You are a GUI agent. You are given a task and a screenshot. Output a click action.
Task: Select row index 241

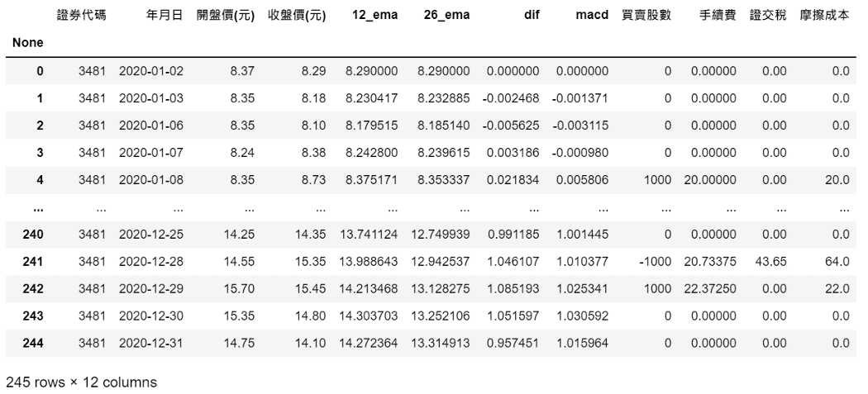[x=33, y=262]
